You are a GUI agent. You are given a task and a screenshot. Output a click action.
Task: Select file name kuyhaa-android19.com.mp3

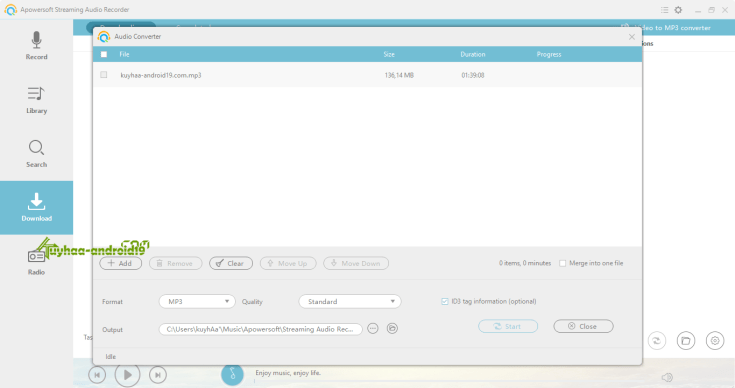[161, 75]
